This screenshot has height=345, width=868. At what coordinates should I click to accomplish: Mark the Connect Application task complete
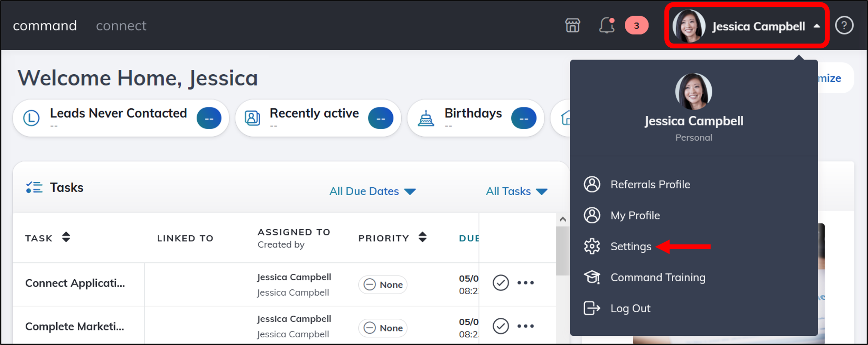tap(500, 283)
